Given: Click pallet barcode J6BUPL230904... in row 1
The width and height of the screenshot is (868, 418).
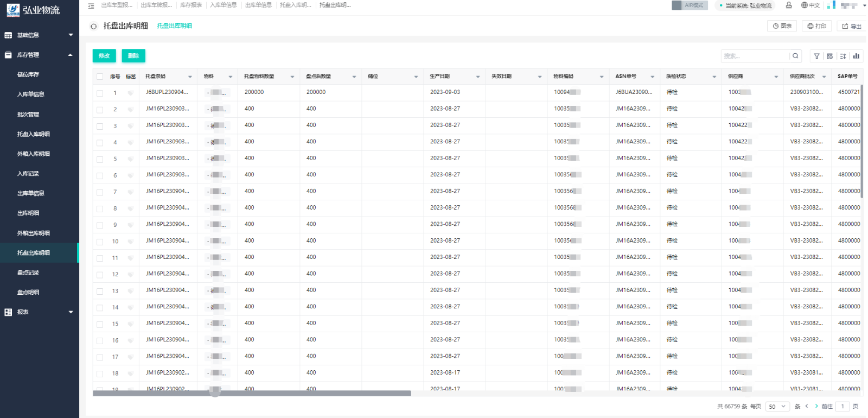Looking at the screenshot, I should 167,92.
